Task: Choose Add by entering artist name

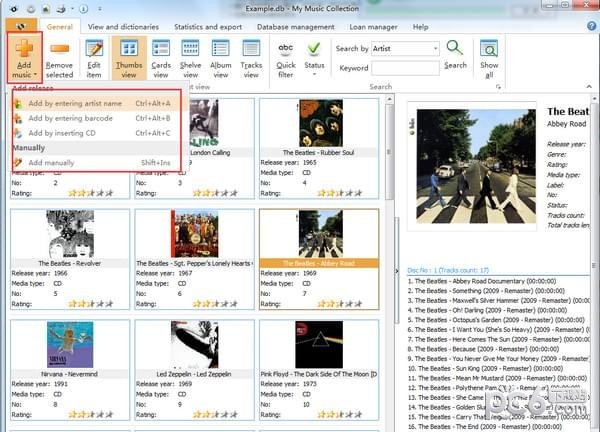Action: pyautogui.click(x=96, y=103)
